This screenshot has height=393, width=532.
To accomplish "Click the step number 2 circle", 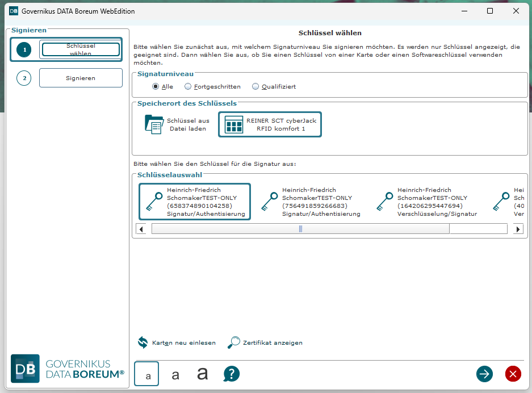I will click(x=24, y=78).
